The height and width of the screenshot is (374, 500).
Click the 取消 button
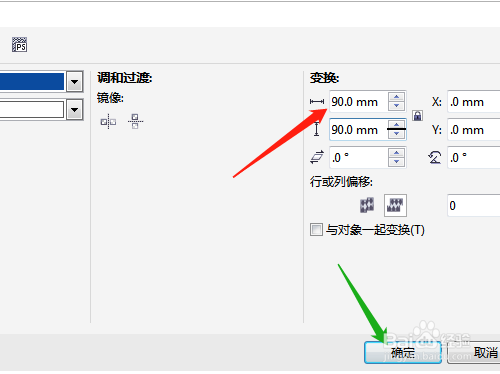click(x=474, y=352)
